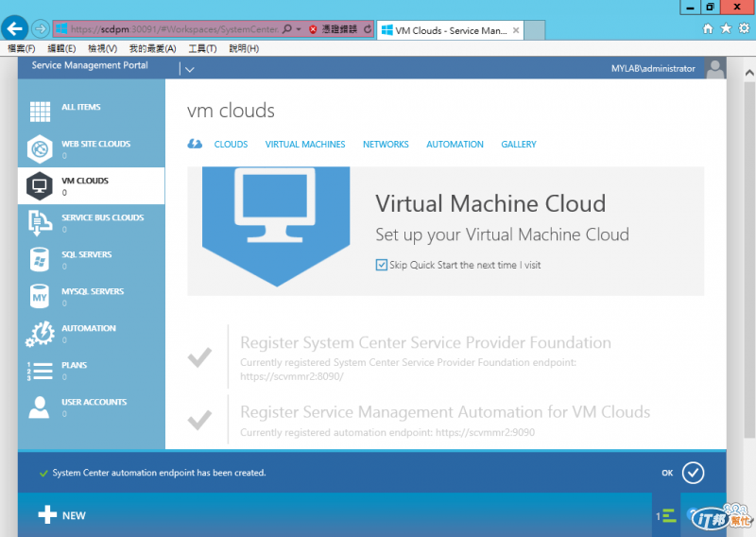The width and height of the screenshot is (756, 537).
Task: Click the address bar search magnifier icon
Action: (287, 29)
